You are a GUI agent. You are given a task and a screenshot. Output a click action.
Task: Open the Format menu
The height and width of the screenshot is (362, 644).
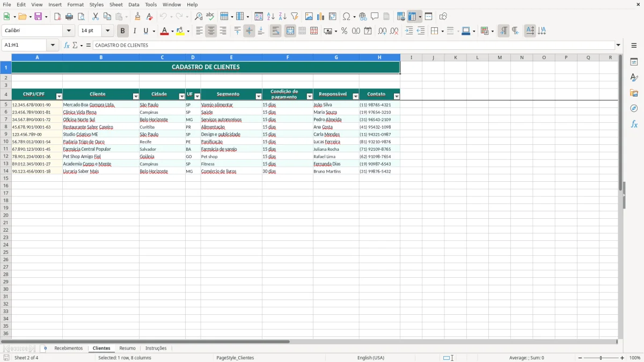point(75,4)
